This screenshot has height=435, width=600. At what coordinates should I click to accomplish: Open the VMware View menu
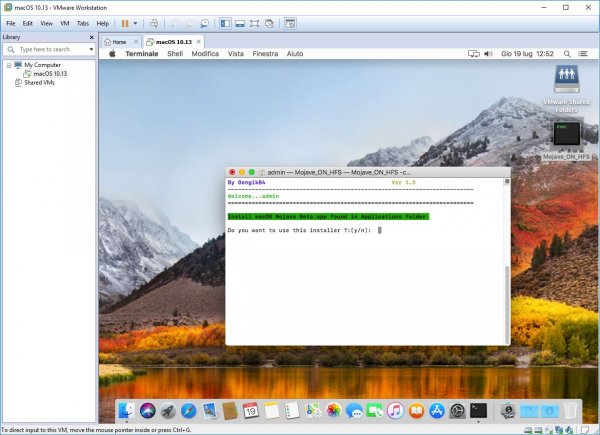(x=47, y=23)
